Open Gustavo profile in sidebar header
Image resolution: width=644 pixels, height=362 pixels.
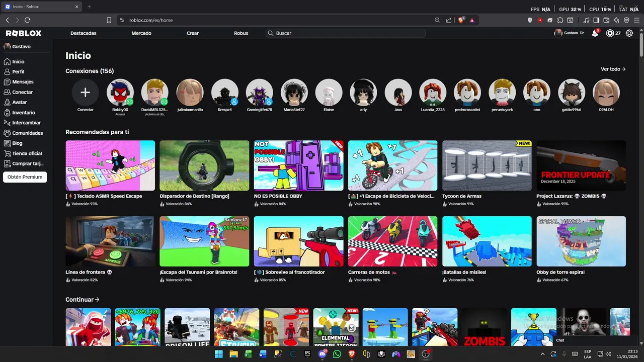point(18,46)
